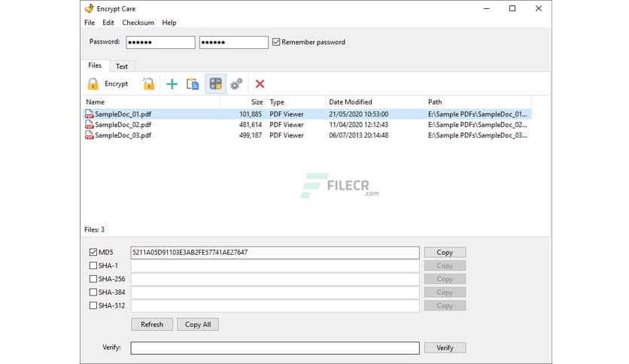This screenshot has width=629, height=364.
Task: Enable the SHA-256 checkbox
Action: point(93,278)
